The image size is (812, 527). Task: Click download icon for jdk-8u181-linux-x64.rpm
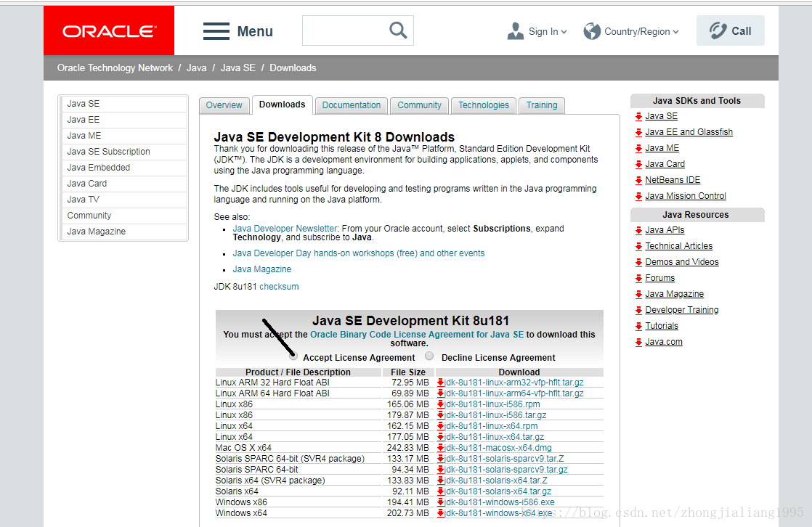[x=441, y=426]
